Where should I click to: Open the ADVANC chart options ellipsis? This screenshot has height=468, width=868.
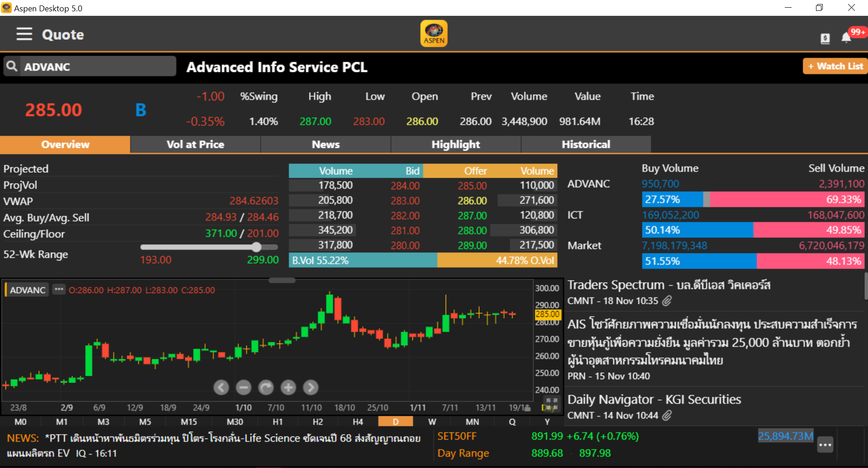[59, 289]
